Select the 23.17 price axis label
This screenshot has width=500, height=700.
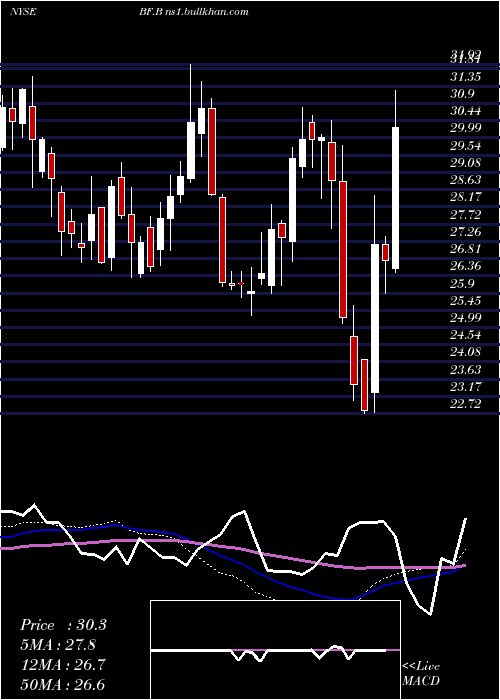tap(466, 386)
